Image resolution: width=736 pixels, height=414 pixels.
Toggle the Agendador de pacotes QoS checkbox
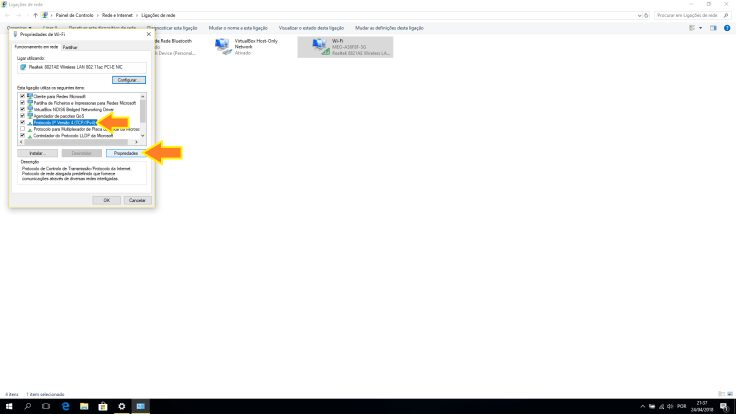pos(22,115)
